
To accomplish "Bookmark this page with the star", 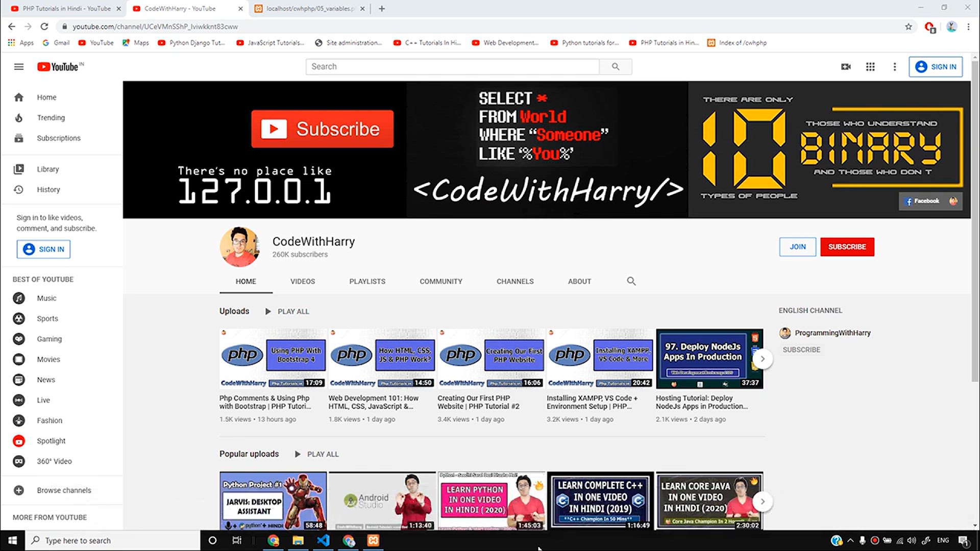I will (909, 27).
